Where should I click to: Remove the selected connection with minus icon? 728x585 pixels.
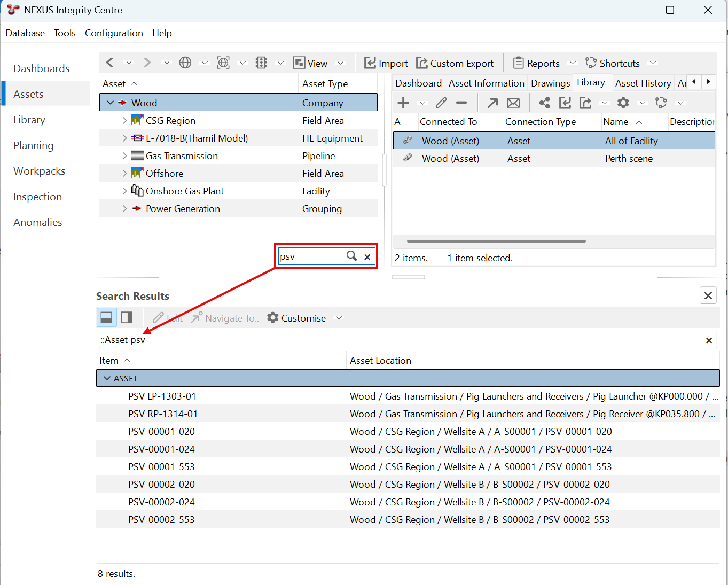461,103
